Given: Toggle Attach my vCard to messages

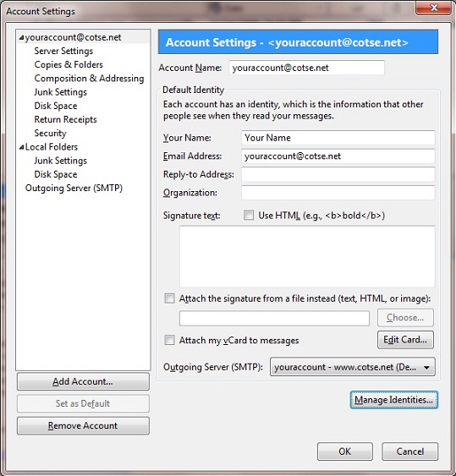Looking at the screenshot, I should pyautogui.click(x=169, y=340).
